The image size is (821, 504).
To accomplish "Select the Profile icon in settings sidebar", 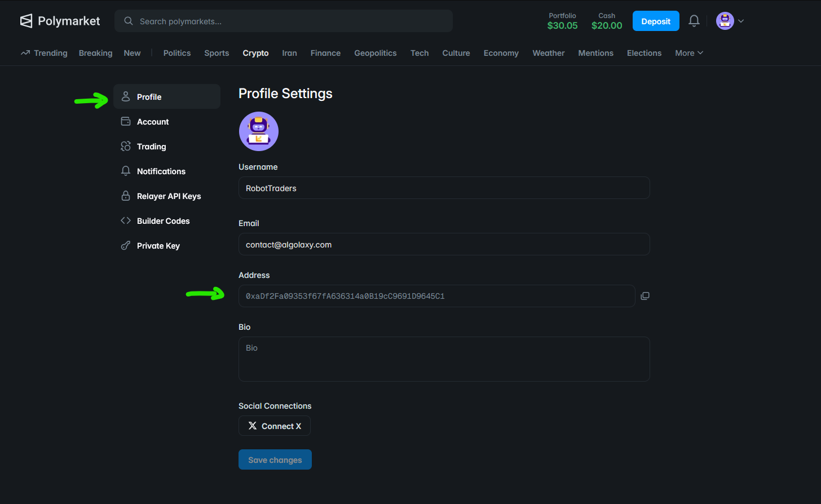I will (125, 96).
